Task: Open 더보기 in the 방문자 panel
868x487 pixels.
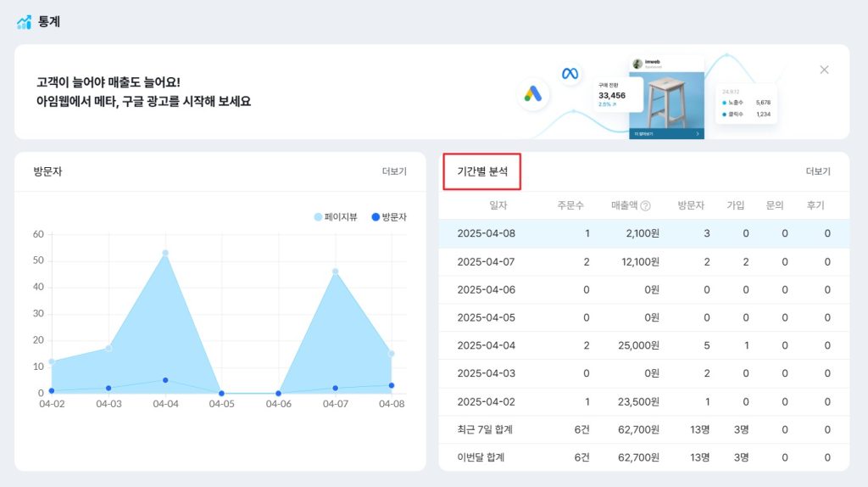Action: tap(394, 171)
